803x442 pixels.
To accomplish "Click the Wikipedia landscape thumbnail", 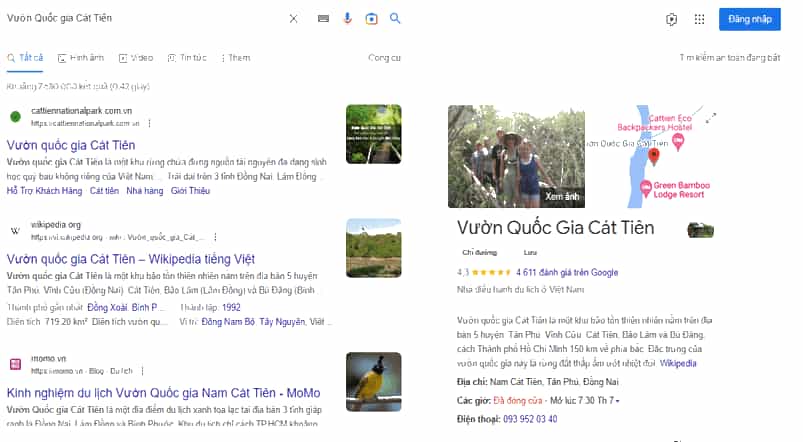I will [374, 248].
